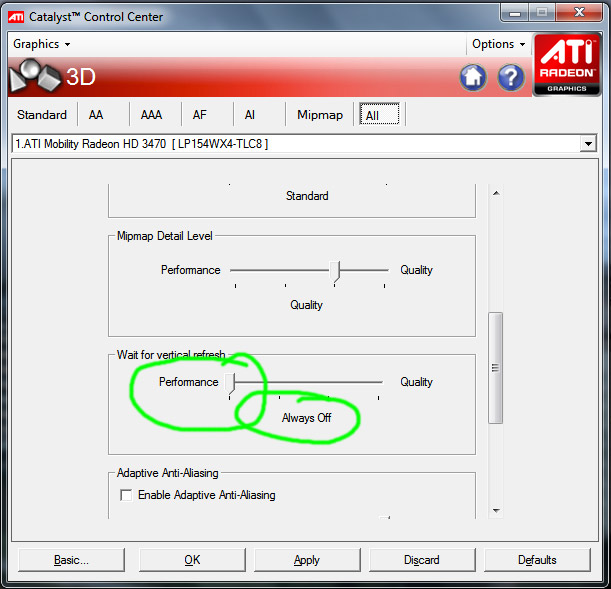Switch to the AI tab
Viewport: 611px width, 589px height.
pyautogui.click(x=250, y=115)
